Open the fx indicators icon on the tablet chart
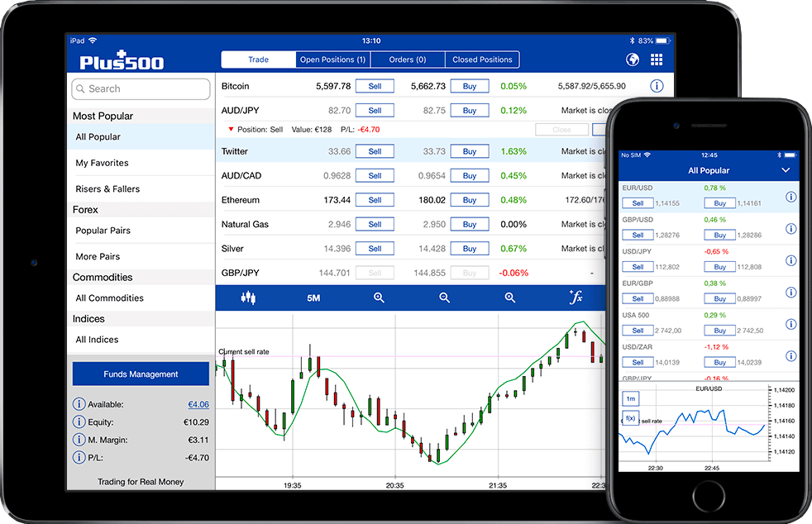 576,298
